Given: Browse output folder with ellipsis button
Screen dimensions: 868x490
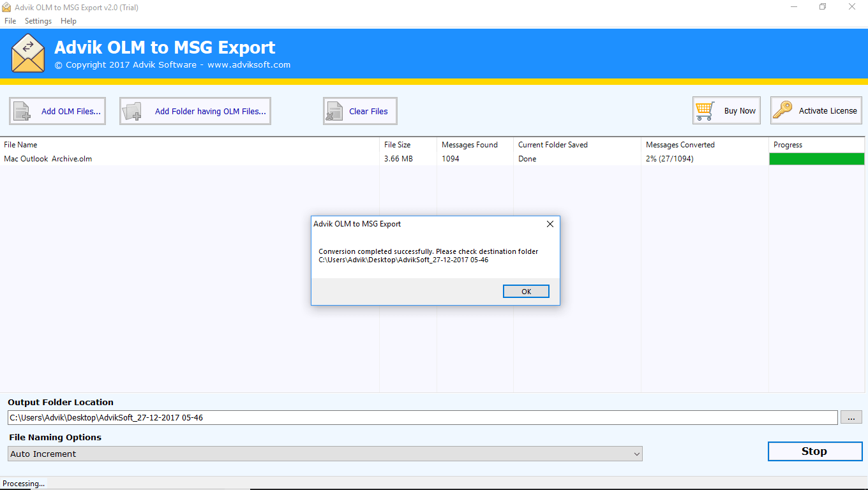Looking at the screenshot, I should coord(851,417).
